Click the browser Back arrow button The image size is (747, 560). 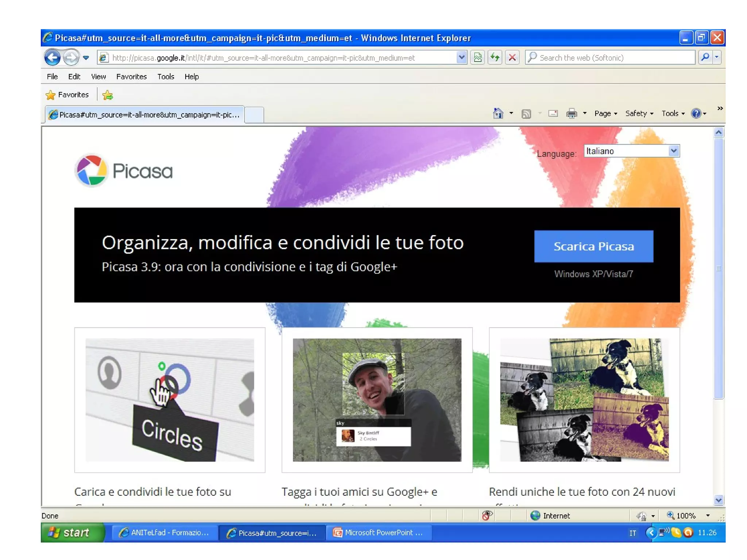click(52, 58)
